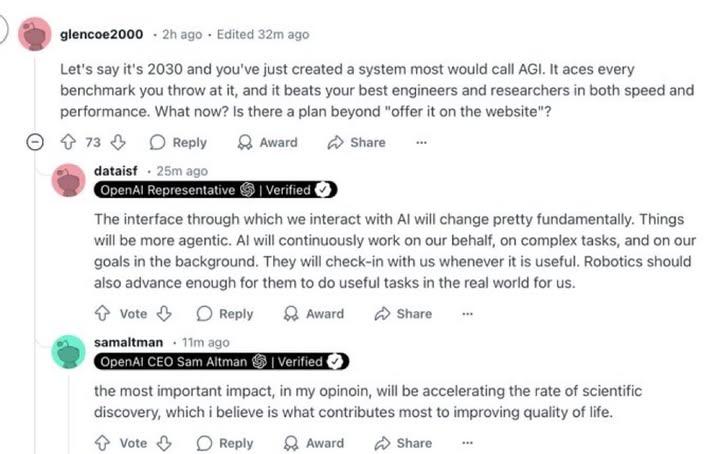Give Award to glencoe2000's comment

(x=267, y=142)
